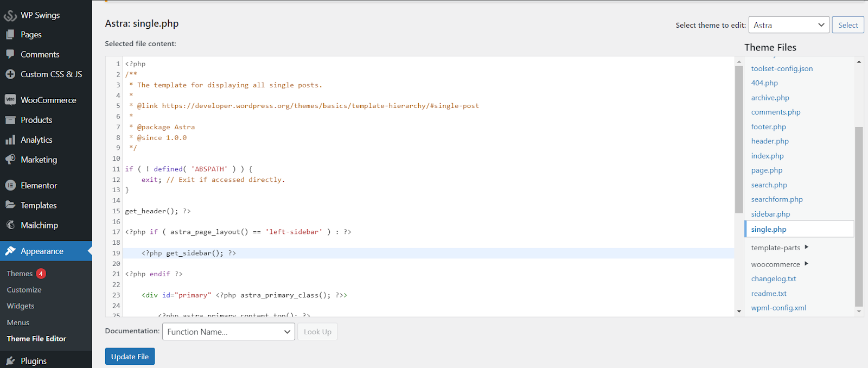The image size is (868, 368).
Task: Open Themes submenu item
Action: tap(20, 274)
